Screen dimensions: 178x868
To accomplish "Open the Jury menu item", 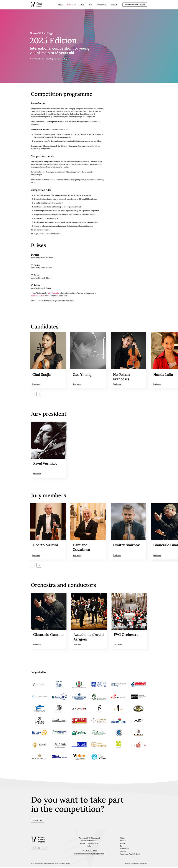I will [90, 5].
